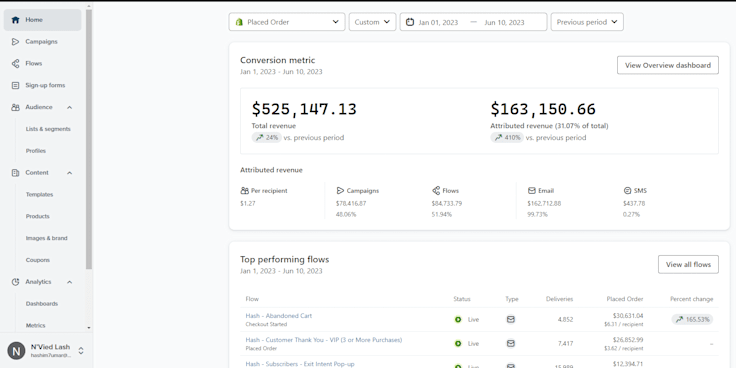Click the Sign-up forms icon
736x368 pixels.
[x=15, y=85]
